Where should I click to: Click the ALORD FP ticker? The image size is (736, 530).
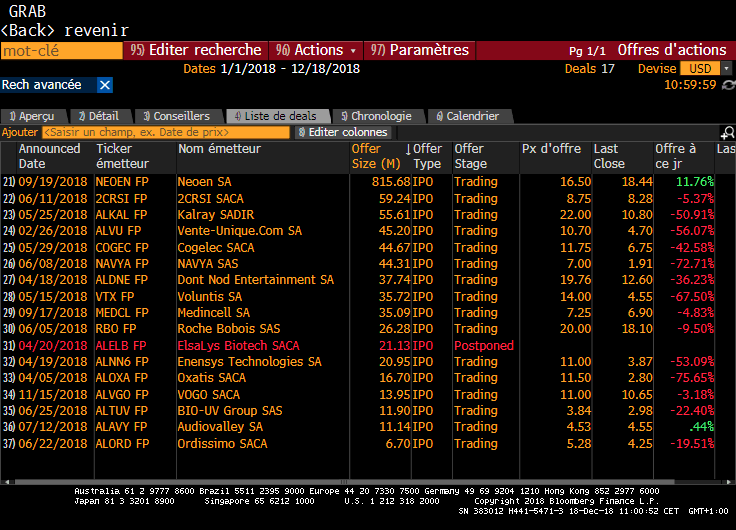point(122,444)
